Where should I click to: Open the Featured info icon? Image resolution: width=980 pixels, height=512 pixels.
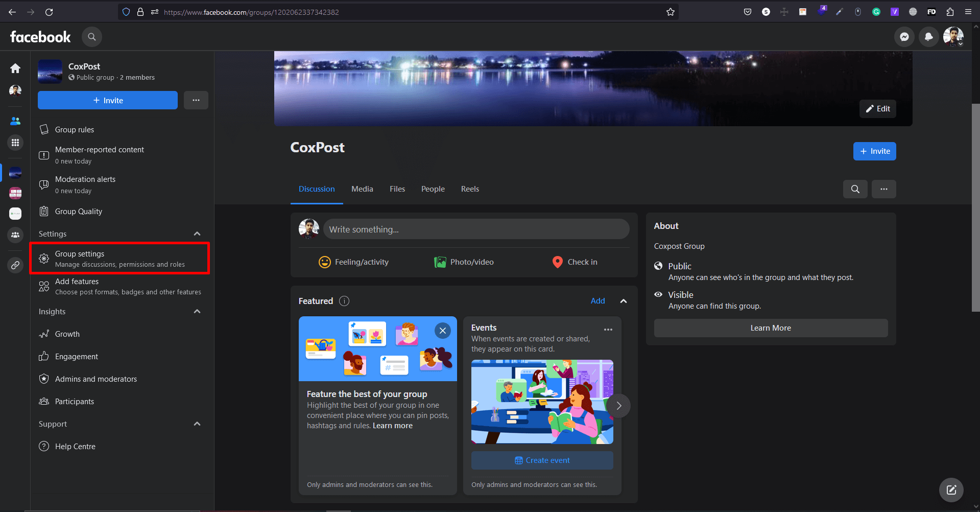[x=344, y=301]
